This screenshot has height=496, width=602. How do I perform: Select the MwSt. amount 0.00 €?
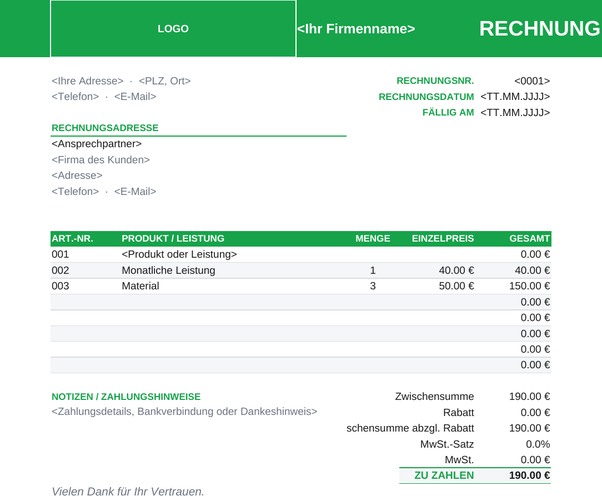[x=535, y=460]
